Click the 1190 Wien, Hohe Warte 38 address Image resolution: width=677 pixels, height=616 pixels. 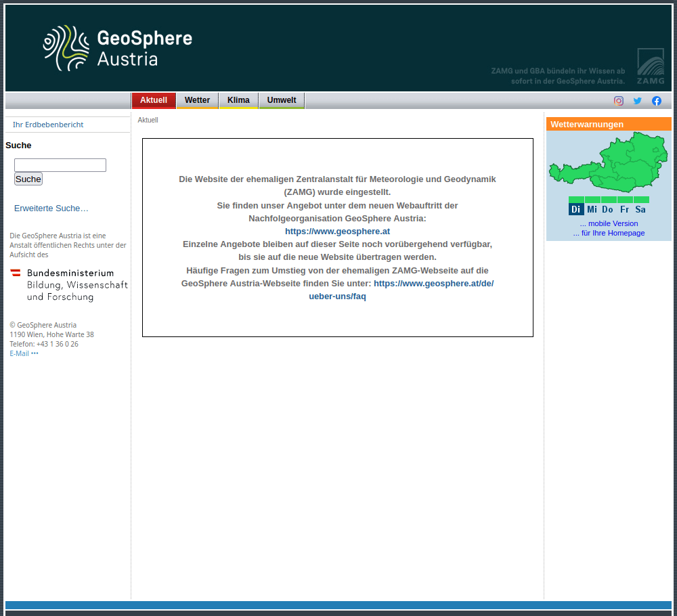click(52, 334)
